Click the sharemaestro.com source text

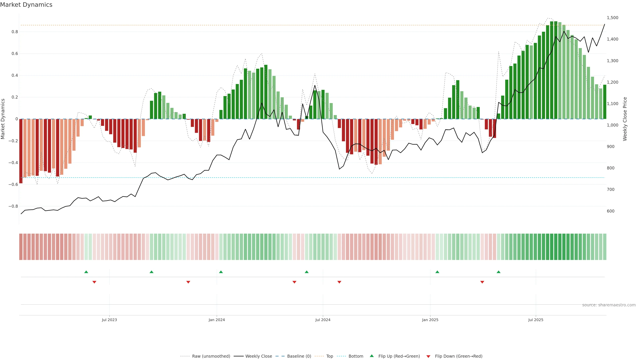609,305
